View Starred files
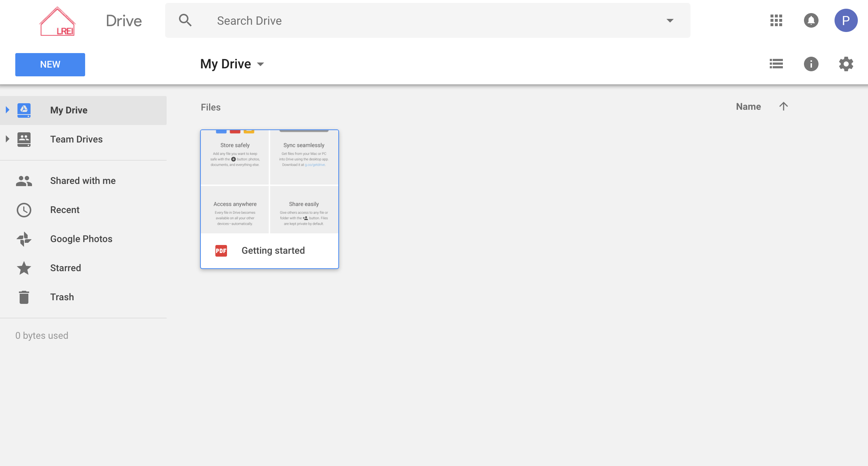868x466 pixels. click(x=65, y=268)
